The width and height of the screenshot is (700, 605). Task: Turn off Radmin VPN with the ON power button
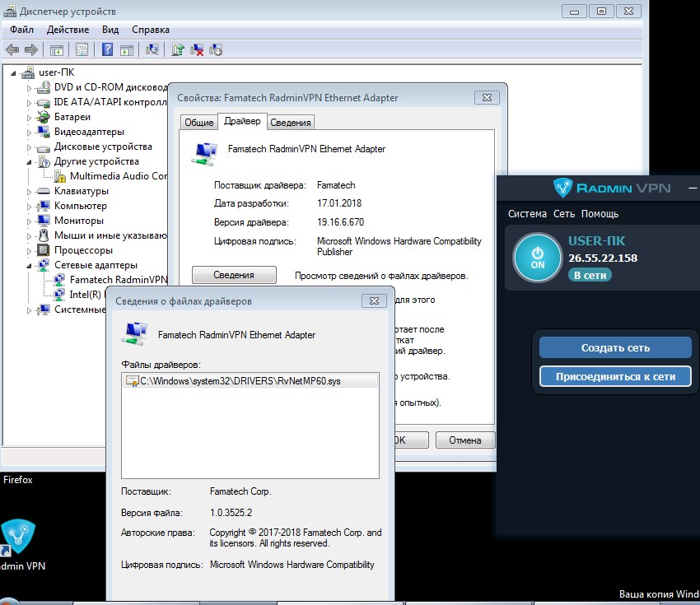tap(537, 258)
